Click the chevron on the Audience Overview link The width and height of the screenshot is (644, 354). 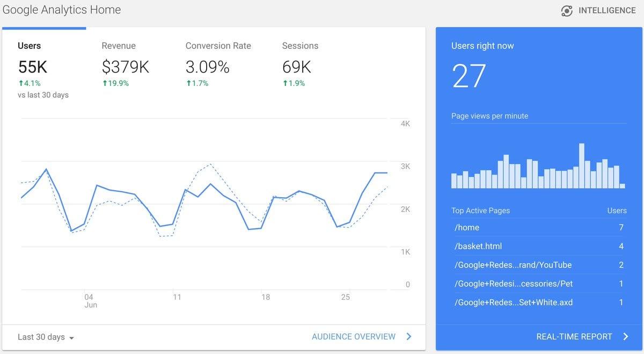tap(408, 336)
